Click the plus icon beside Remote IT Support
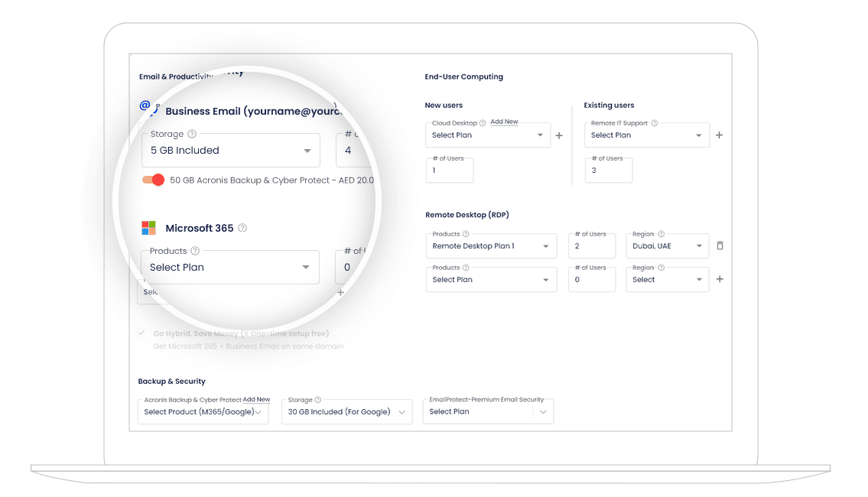This screenshot has height=497, width=868. click(719, 135)
